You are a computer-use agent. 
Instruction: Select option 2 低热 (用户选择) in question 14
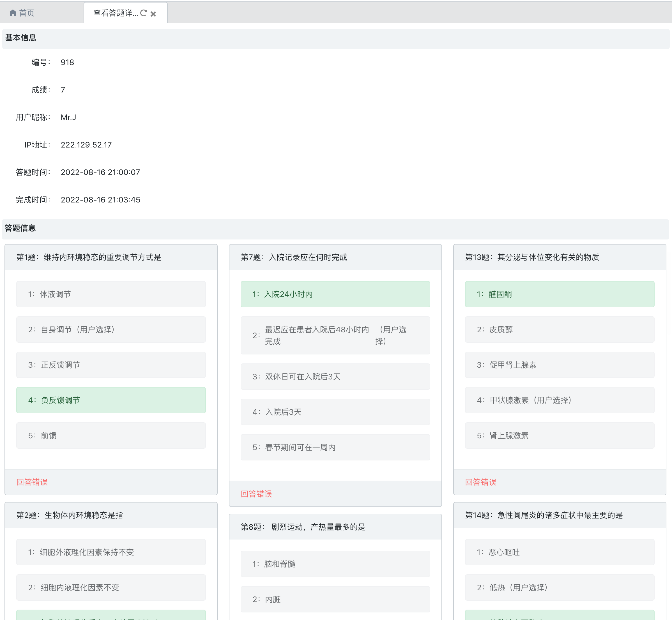tap(559, 587)
